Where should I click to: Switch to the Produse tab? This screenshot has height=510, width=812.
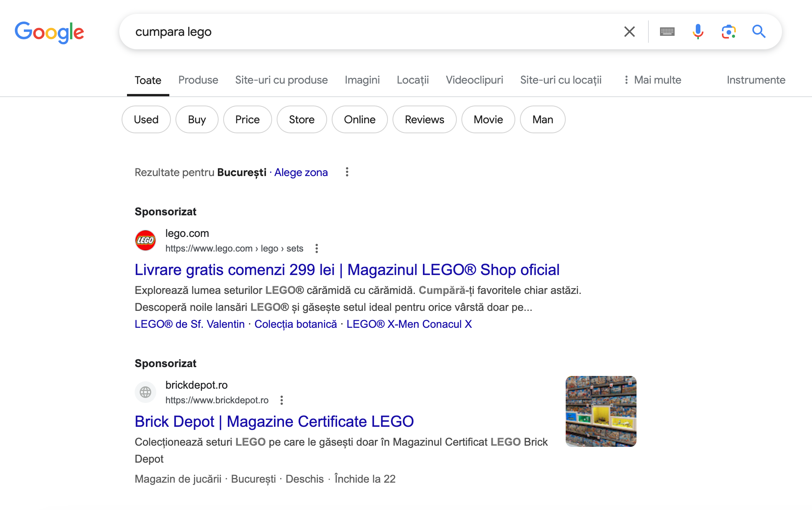(x=198, y=80)
